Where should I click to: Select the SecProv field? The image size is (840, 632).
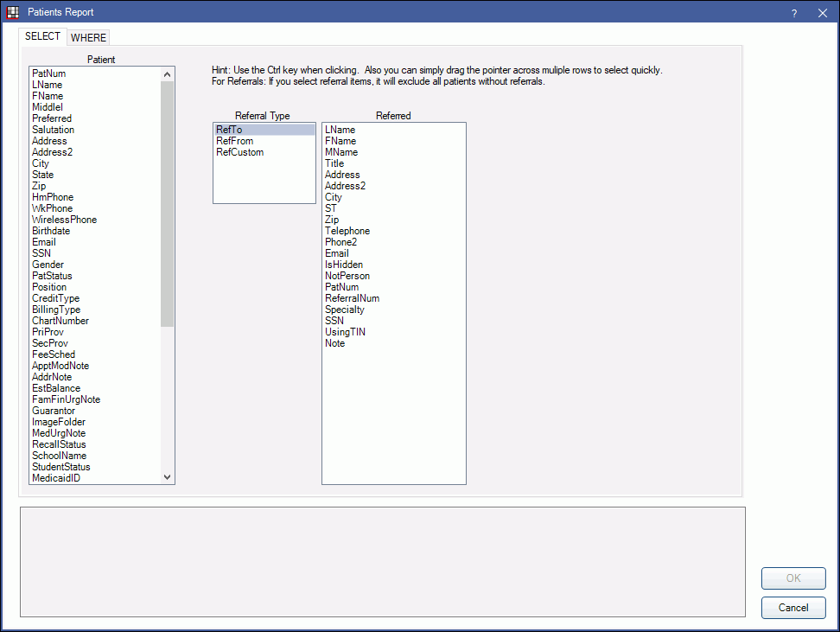pyautogui.click(x=95, y=343)
